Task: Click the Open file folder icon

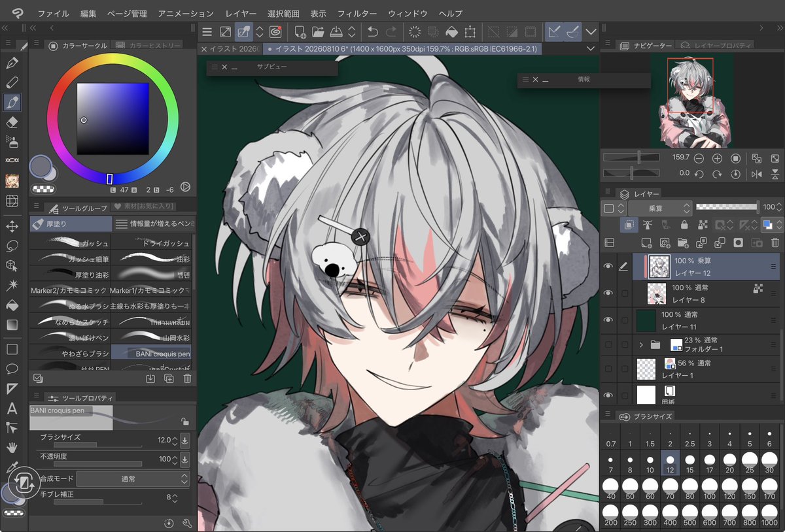Action: pyautogui.click(x=318, y=31)
